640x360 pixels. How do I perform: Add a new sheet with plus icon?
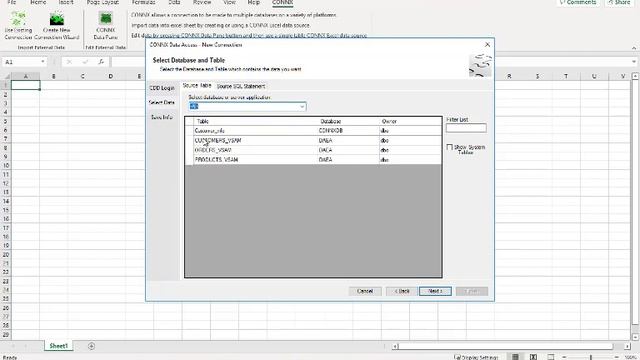click(91, 346)
